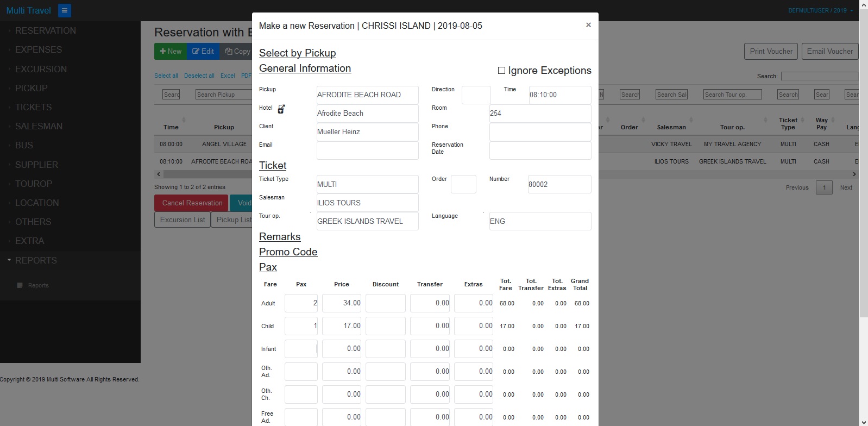Open the RESERVATION sidebar menu
Image resolution: width=868 pixels, height=426 pixels.
pyautogui.click(x=46, y=31)
